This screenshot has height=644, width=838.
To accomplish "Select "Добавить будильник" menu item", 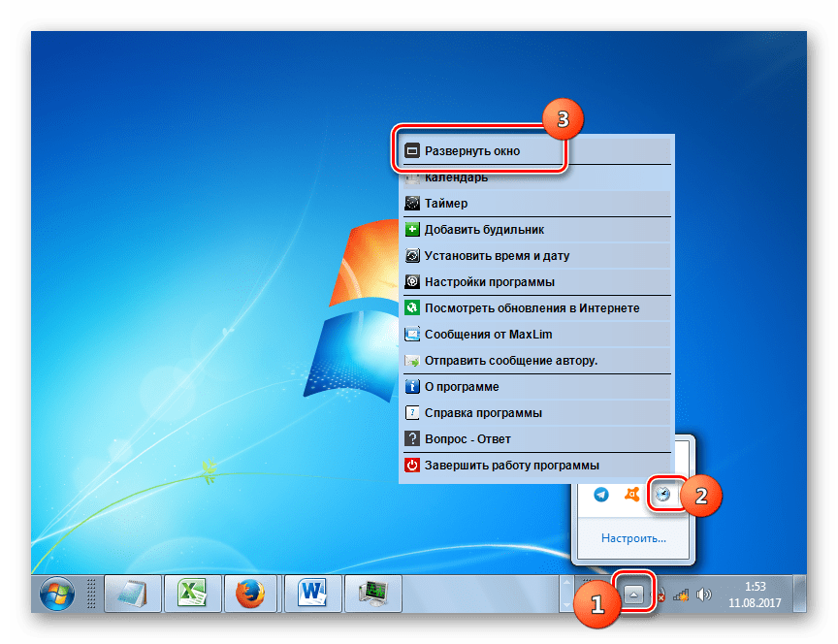I will click(x=536, y=230).
